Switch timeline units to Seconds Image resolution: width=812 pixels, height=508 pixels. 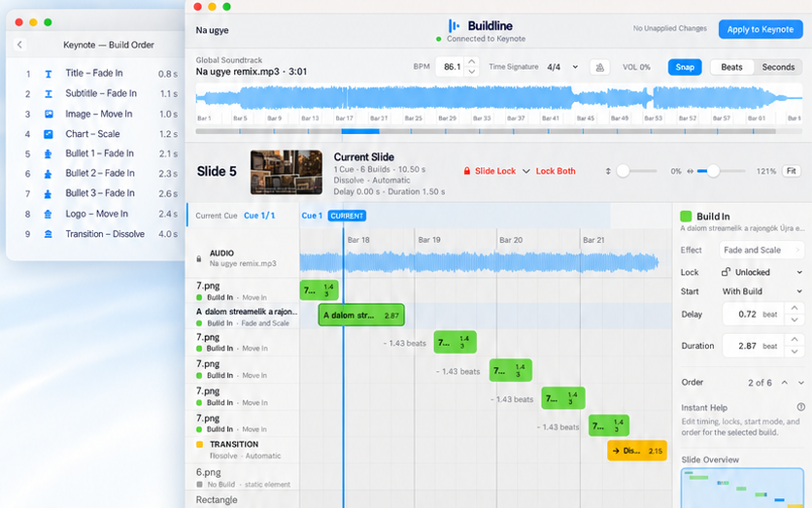click(778, 67)
